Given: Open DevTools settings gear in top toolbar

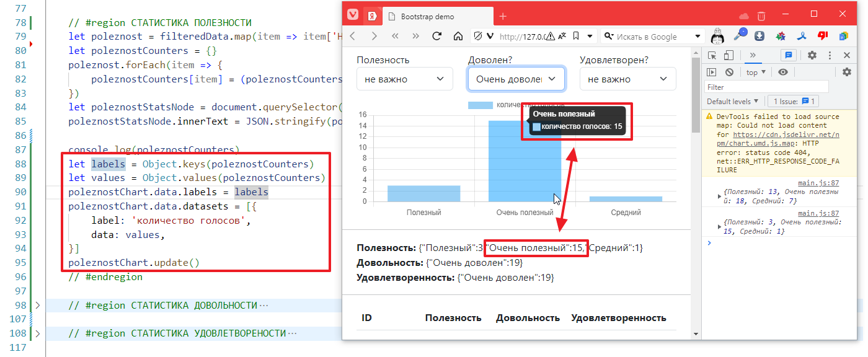Looking at the screenshot, I should tap(812, 56).
